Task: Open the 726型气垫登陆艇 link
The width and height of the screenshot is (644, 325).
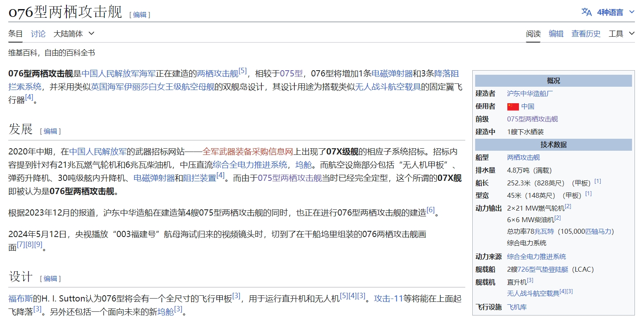Action: pyautogui.click(x=543, y=270)
